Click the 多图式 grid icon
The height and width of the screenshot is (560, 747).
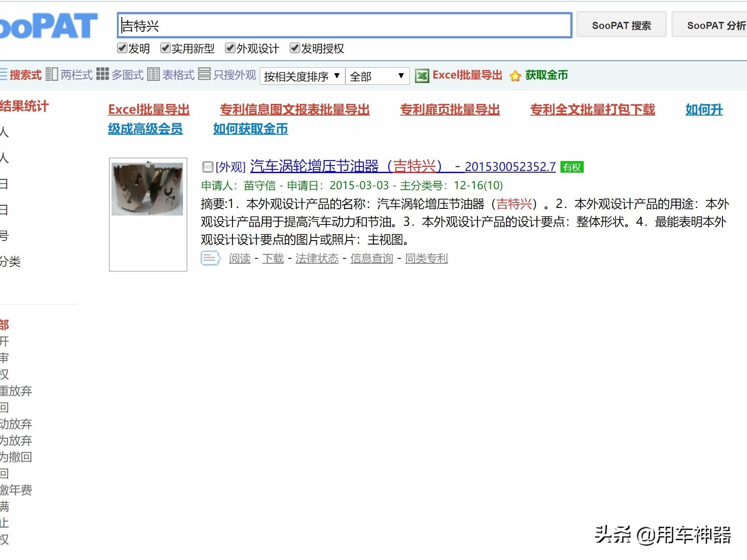103,74
